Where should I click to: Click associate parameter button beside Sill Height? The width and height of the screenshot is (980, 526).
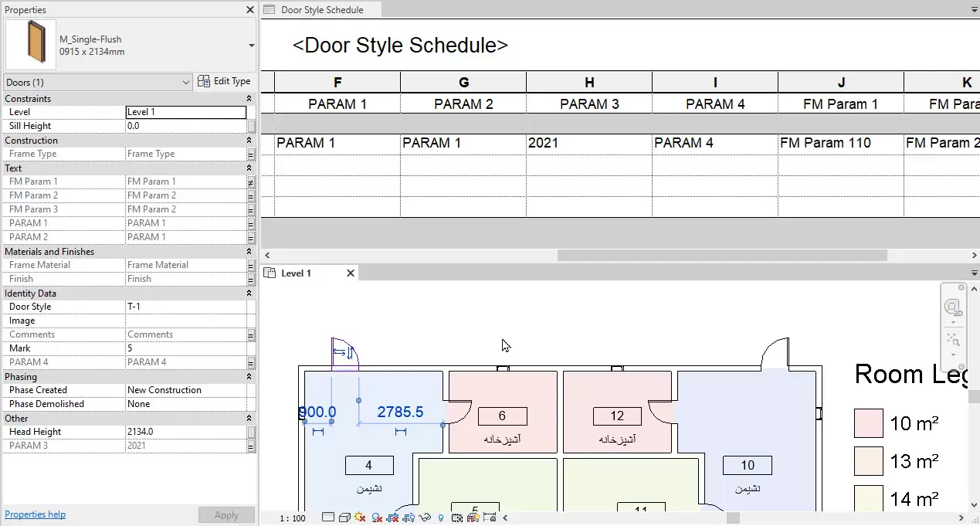251,126
